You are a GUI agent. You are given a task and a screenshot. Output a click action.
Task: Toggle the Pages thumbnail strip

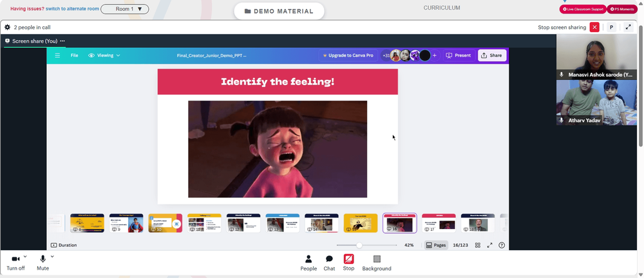click(436, 245)
